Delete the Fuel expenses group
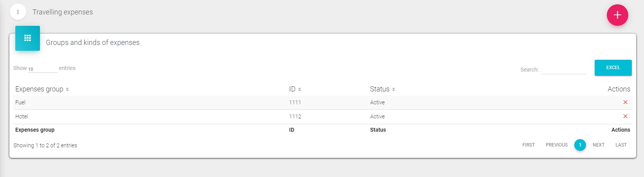The width and height of the screenshot is (644, 177). pyautogui.click(x=625, y=102)
